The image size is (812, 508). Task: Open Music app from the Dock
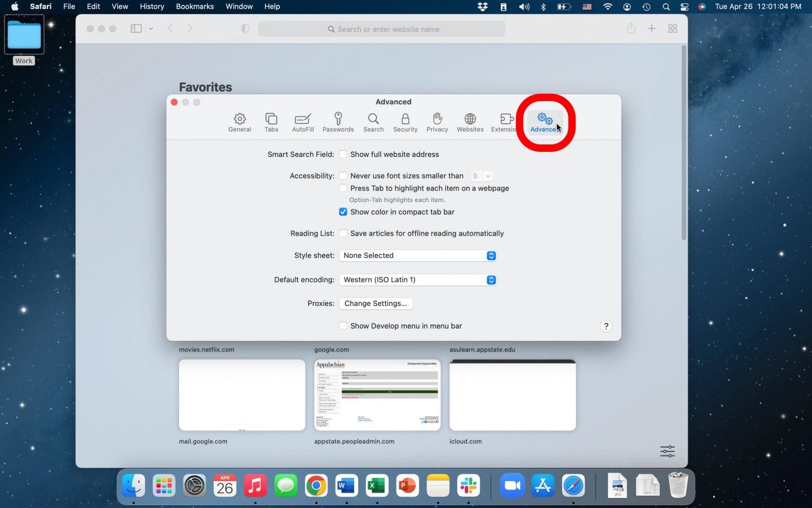(x=255, y=486)
